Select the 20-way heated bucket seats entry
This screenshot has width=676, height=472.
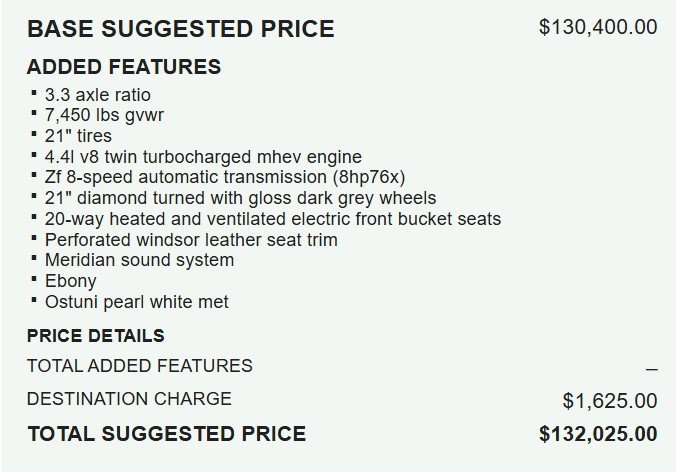(273, 219)
